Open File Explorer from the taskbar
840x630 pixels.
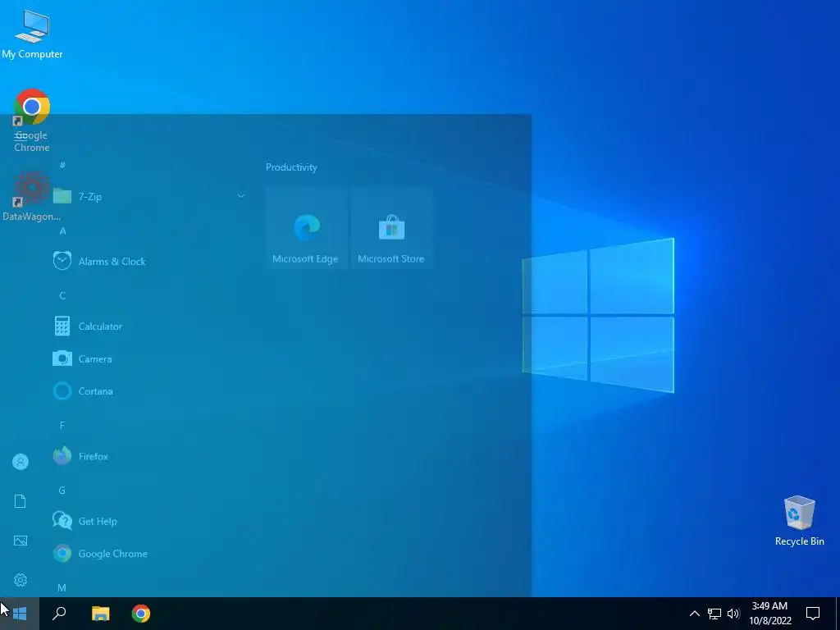coord(100,614)
